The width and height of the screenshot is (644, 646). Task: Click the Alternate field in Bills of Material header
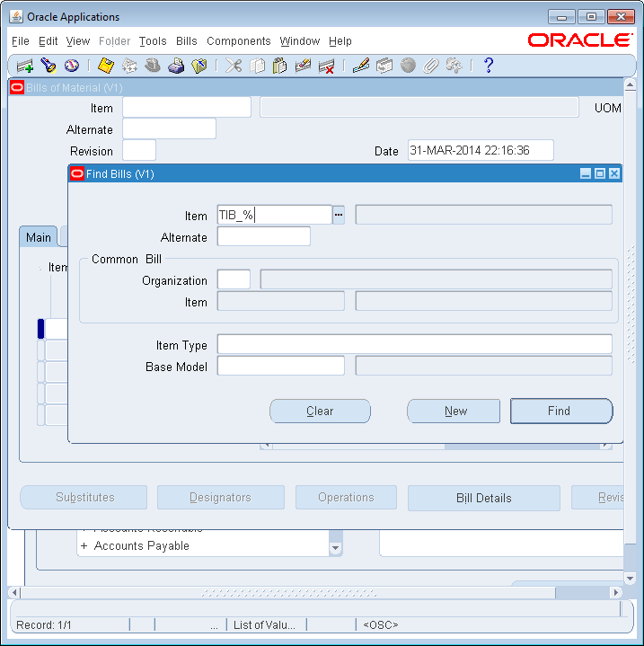click(169, 128)
